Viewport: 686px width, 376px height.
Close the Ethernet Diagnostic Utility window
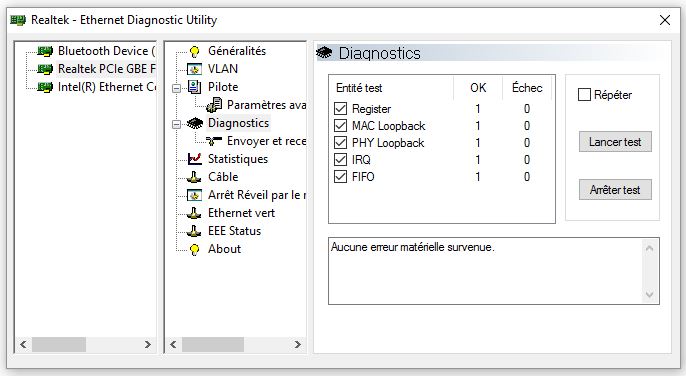click(665, 20)
